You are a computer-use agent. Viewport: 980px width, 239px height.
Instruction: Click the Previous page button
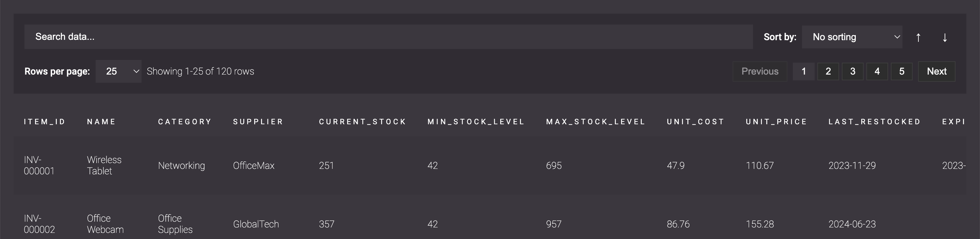(x=760, y=71)
